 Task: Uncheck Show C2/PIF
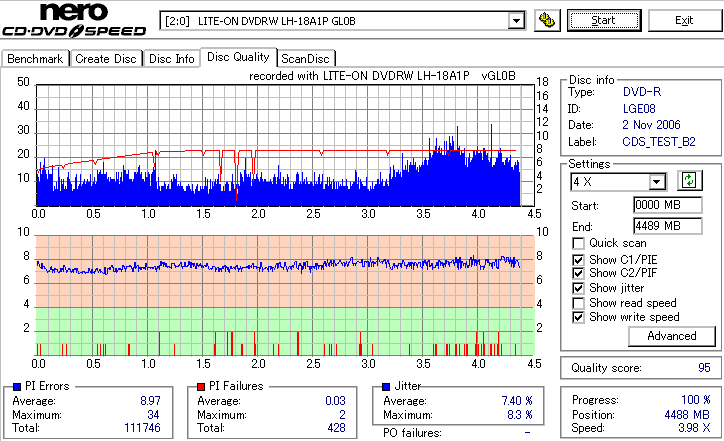coord(578,273)
